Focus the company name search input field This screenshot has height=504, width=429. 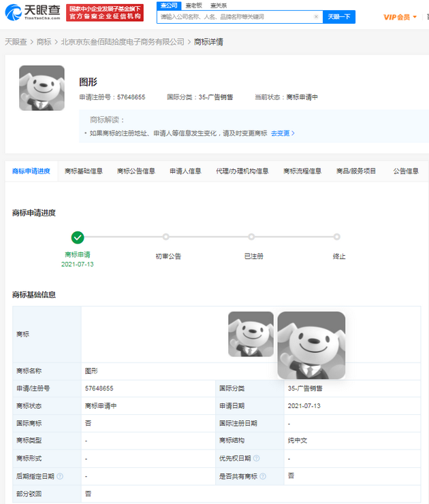coord(235,17)
